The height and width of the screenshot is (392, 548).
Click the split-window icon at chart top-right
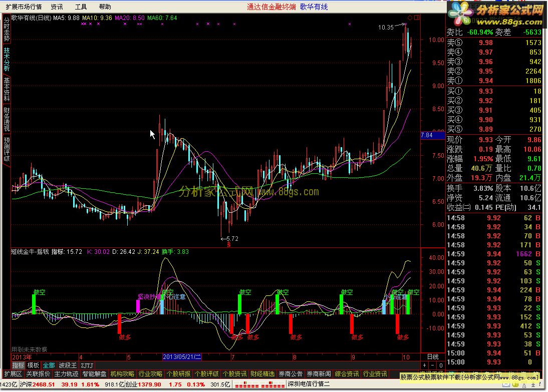[x=417, y=18]
